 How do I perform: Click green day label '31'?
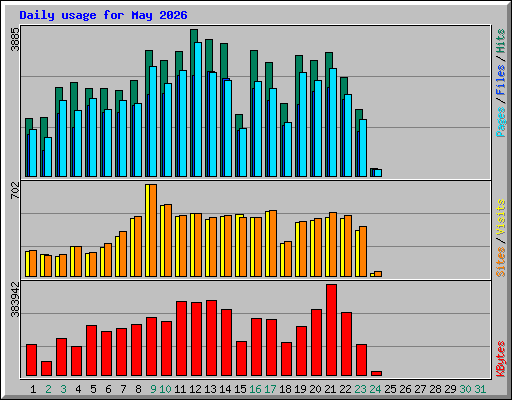[480, 389]
